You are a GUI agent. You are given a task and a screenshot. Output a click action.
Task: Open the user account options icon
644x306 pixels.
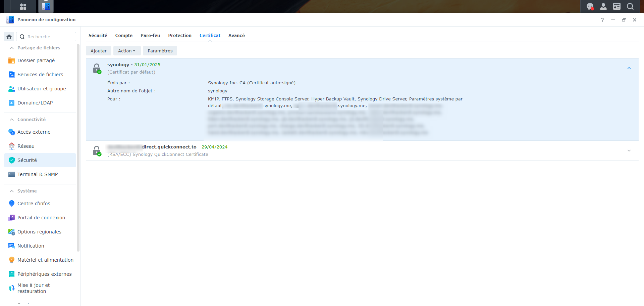click(603, 6)
